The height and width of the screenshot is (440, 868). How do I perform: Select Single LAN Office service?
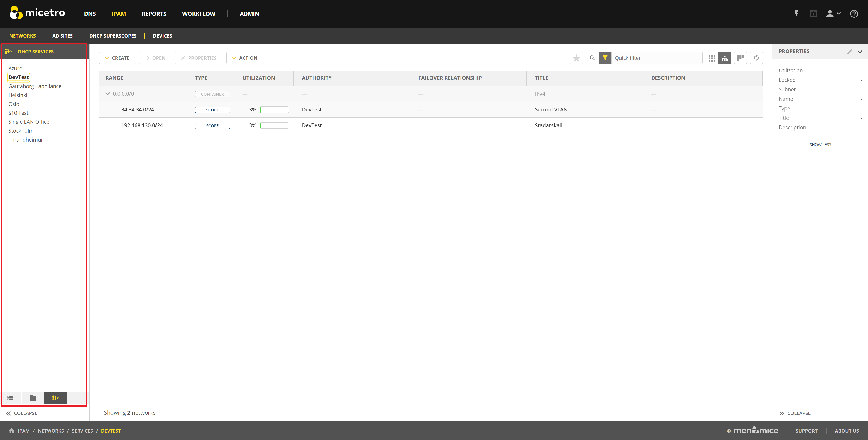point(29,121)
